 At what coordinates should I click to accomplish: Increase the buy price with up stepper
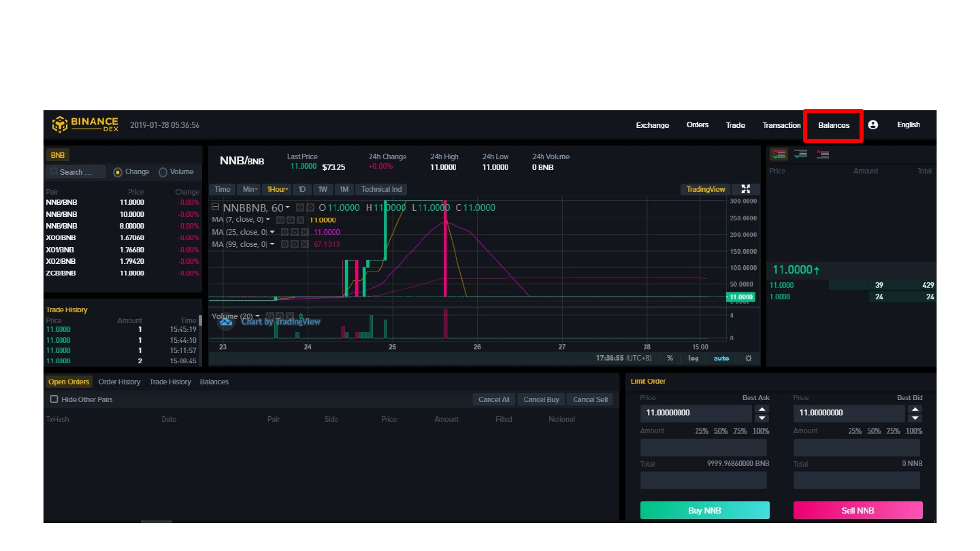762,409
